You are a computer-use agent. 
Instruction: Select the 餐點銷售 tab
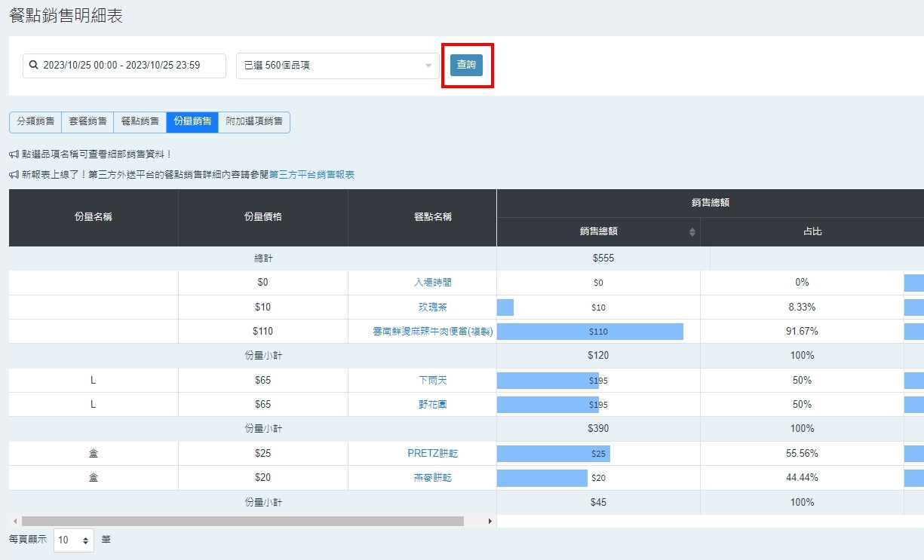pos(140,122)
